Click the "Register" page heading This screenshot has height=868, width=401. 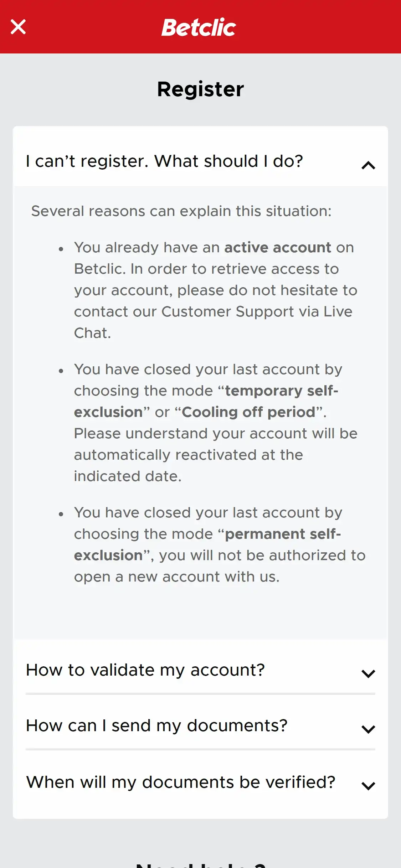pos(200,89)
